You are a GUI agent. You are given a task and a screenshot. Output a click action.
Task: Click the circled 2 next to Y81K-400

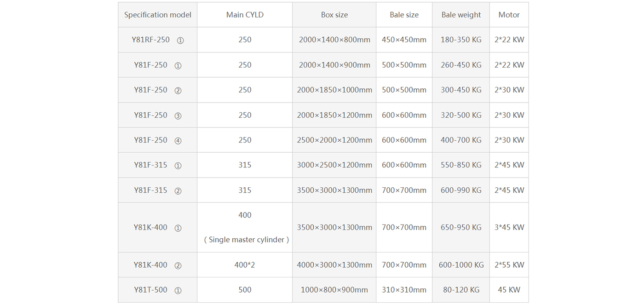pyautogui.click(x=178, y=266)
